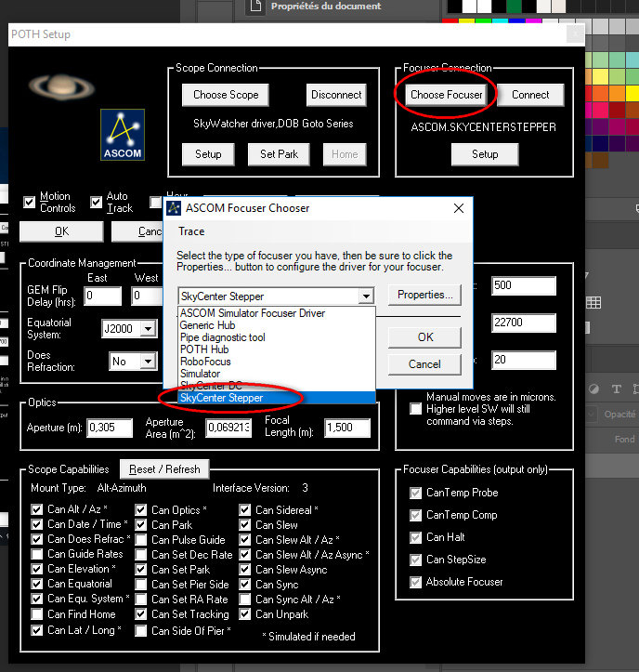Toggle the Motion Controls checkbox
Screen dimensions: 639x672
click(x=29, y=202)
